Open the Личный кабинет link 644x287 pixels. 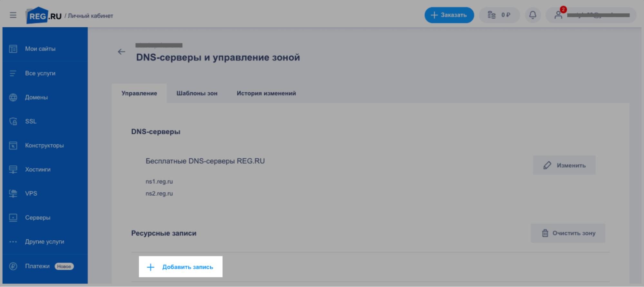point(91,16)
